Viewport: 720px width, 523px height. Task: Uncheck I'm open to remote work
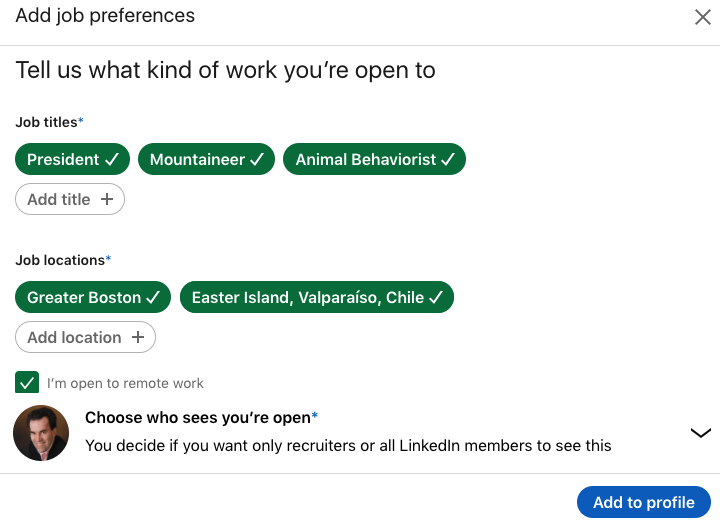click(x=28, y=383)
